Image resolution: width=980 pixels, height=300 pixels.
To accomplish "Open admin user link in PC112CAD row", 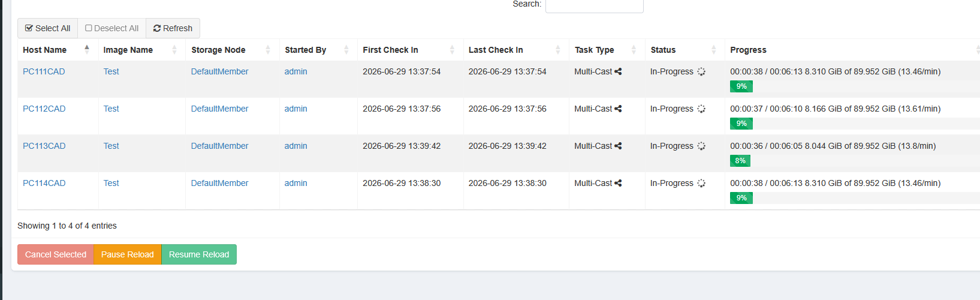I will point(295,109).
